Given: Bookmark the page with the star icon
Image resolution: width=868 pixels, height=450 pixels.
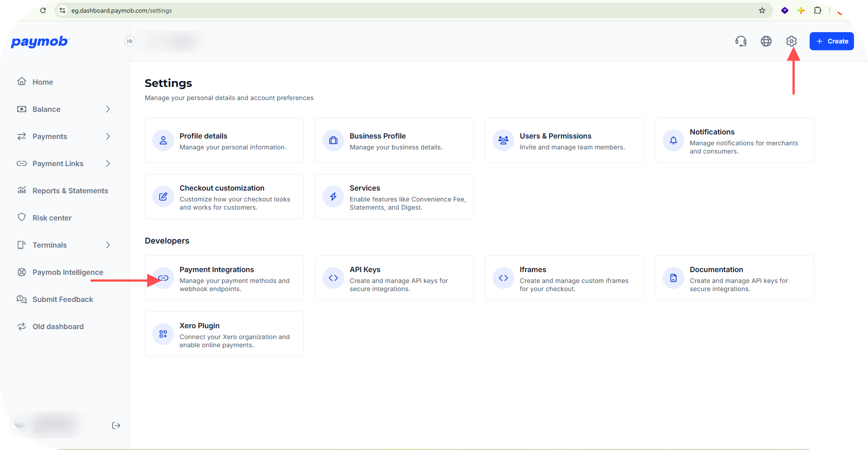Looking at the screenshot, I should tap(762, 10).
